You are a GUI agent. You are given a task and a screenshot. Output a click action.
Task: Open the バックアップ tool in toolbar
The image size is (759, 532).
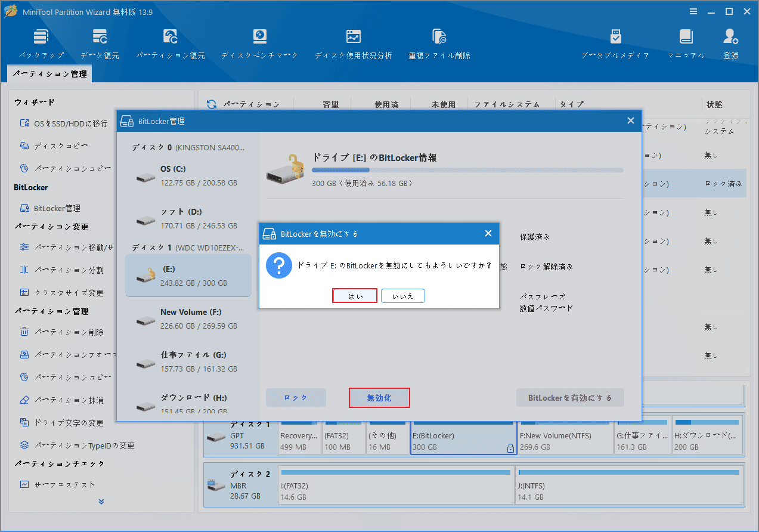(x=41, y=44)
